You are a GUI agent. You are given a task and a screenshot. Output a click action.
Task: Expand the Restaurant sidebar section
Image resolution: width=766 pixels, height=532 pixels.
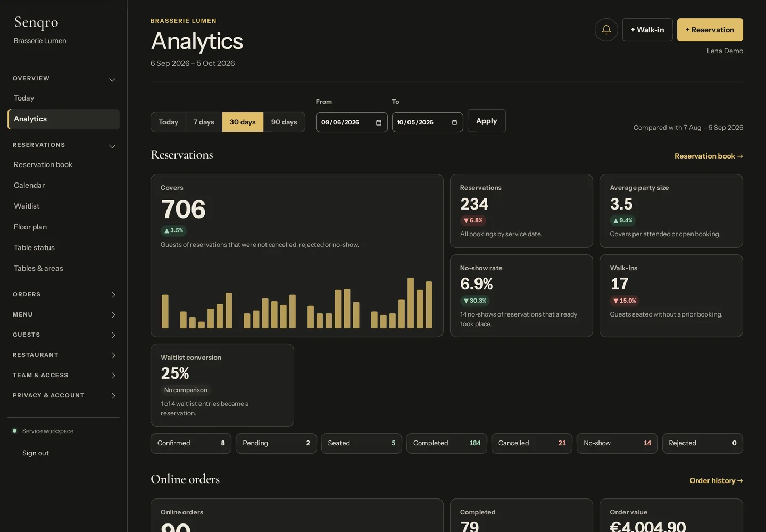click(64, 355)
